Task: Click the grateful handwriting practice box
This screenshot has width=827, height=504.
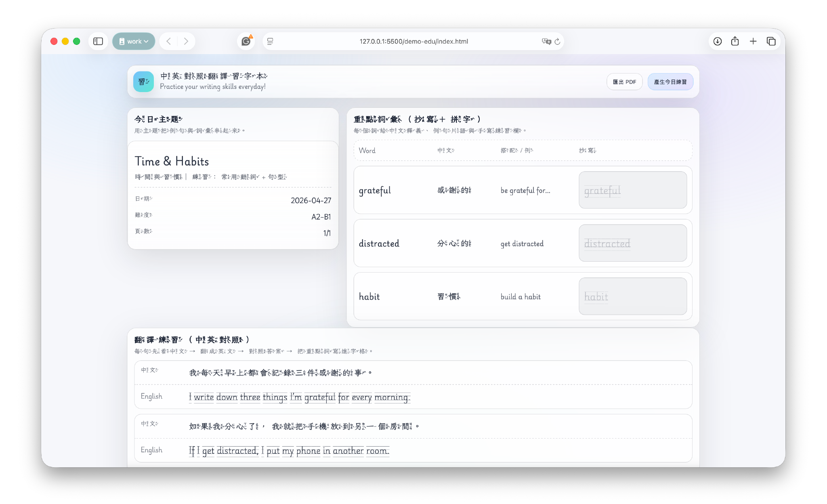Action: pos(632,190)
